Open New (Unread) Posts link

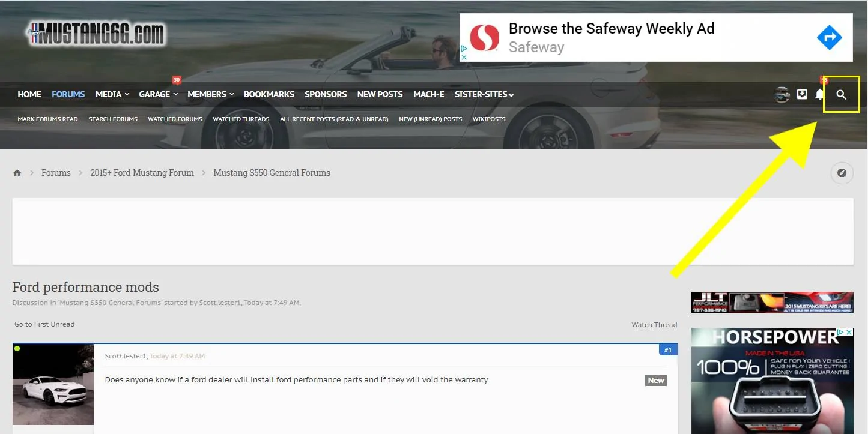coord(431,119)
